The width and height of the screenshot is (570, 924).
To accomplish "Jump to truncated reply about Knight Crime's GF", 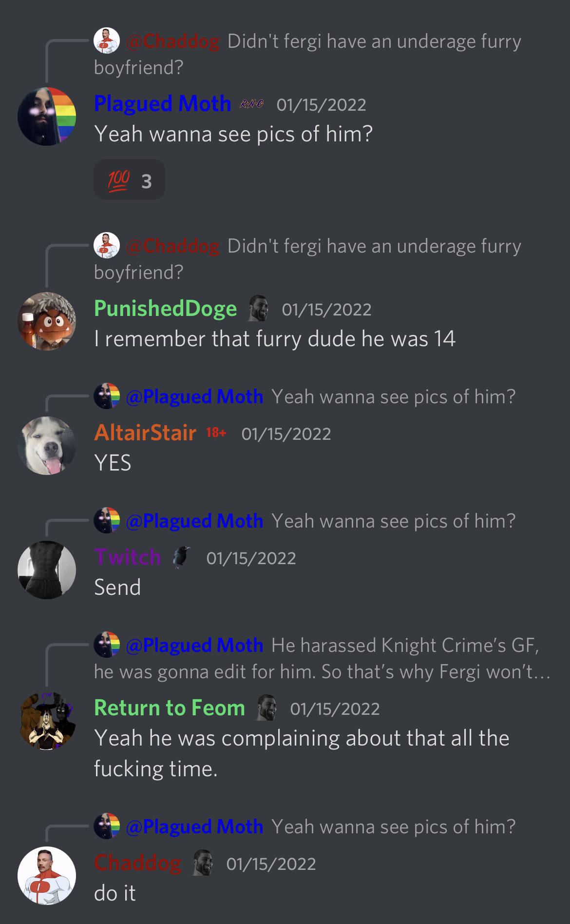I will coord(322,658).
